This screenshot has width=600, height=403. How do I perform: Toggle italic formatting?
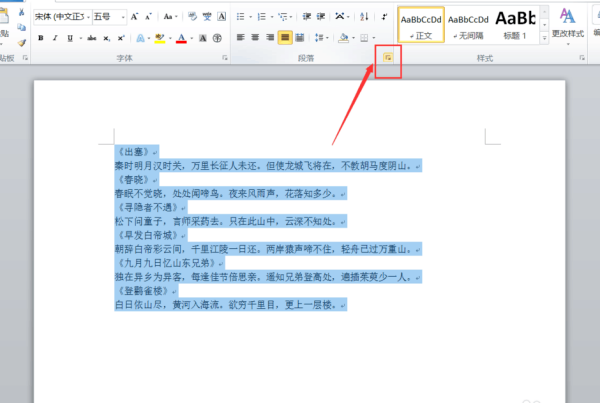[56, 38]
